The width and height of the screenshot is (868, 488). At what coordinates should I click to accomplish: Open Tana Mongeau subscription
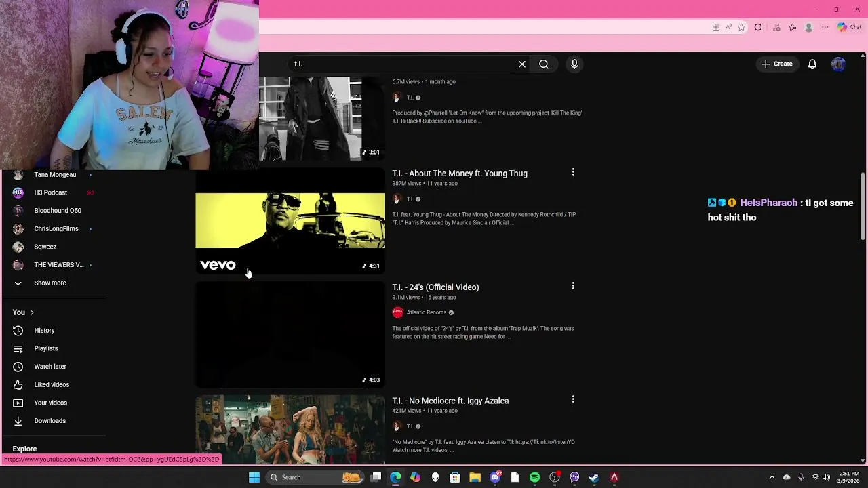click(55, 174)
